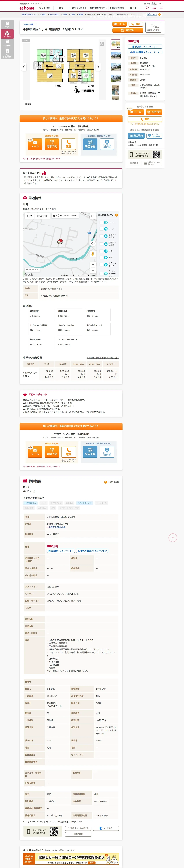
Task: Check the カーシェアステーション checkbox
Action: [x=101, y=273]
